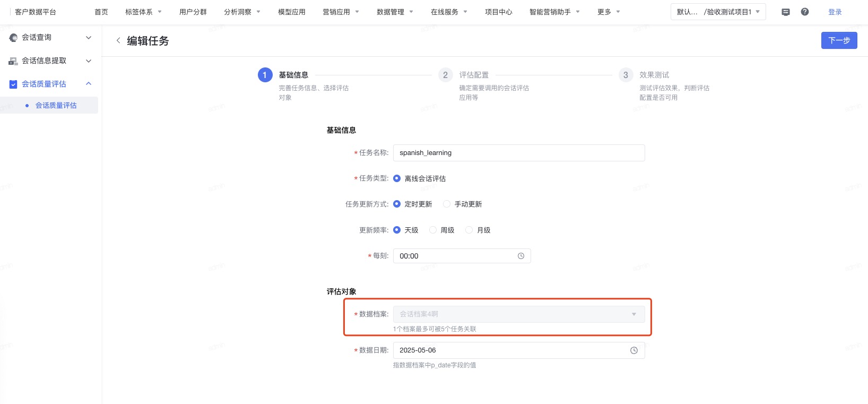
Task: Open 项目中心 in top navigation
Action: pos(499,12)
